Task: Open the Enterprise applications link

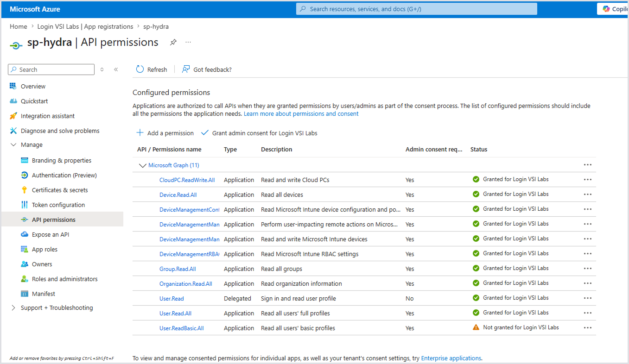Action: click(451, 358)
